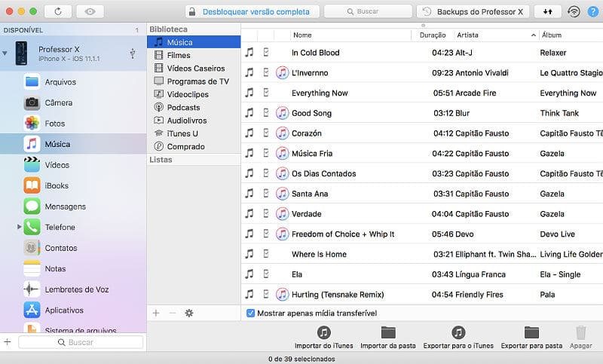Image resolution: width=603 pixels, height=364 pixels.
Task: Open Backups do Professor X
Action: click(x=473, y=11)
